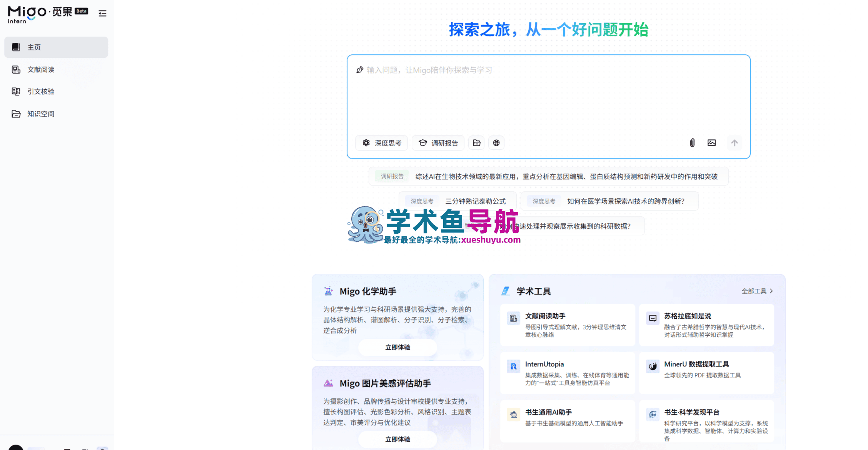Viewport: 868px width, 450px height.
Task: Open the 知识空间 sidebar item
Action: coord(56,114)
